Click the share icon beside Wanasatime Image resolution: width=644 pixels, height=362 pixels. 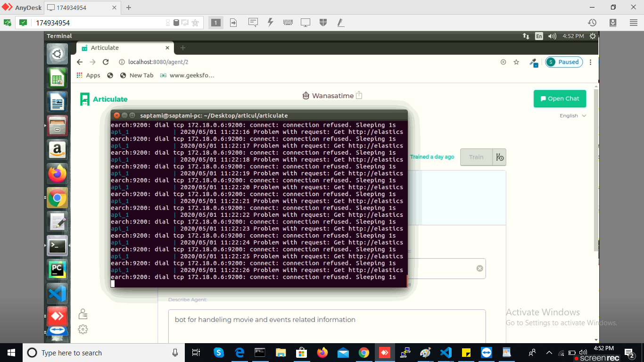359,95
